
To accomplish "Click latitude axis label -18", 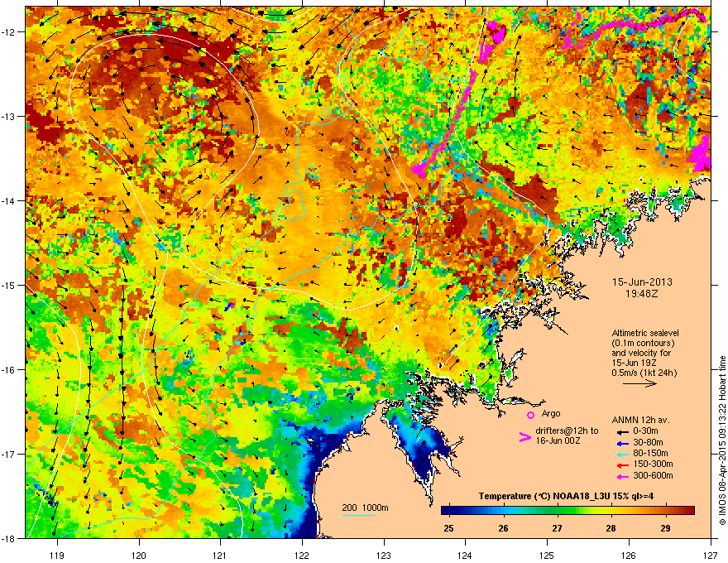I will (9, 538).
